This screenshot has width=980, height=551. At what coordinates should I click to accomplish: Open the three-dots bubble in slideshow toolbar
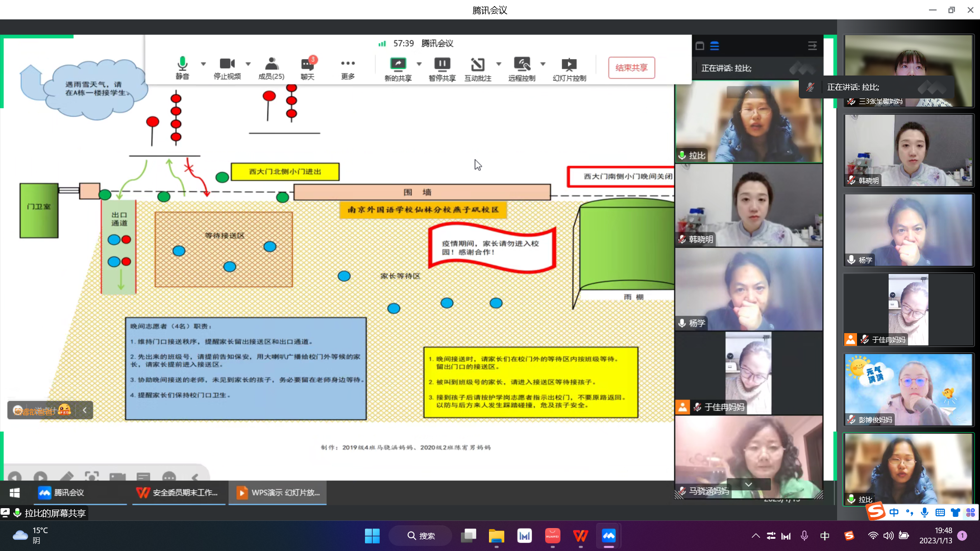(x=169, y=478)
